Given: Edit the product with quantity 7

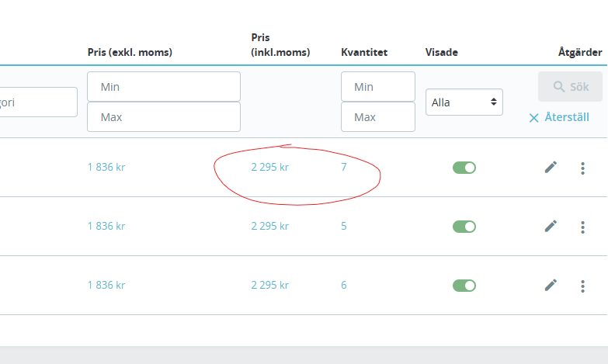Looking at the screenshot, I should click(x=551, y=168).
